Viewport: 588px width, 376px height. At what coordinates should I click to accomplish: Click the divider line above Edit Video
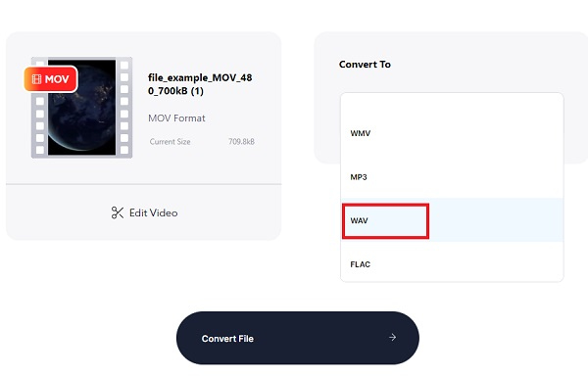(x=144, y=184)
